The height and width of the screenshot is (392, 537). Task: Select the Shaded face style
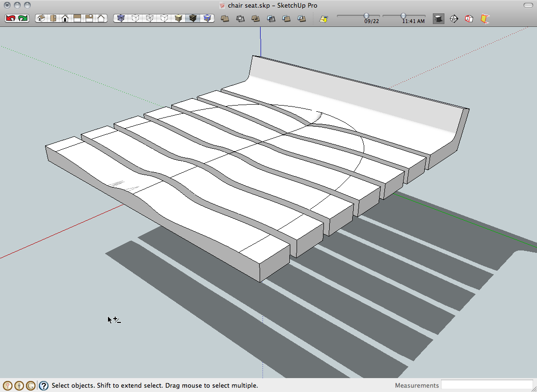179,18
